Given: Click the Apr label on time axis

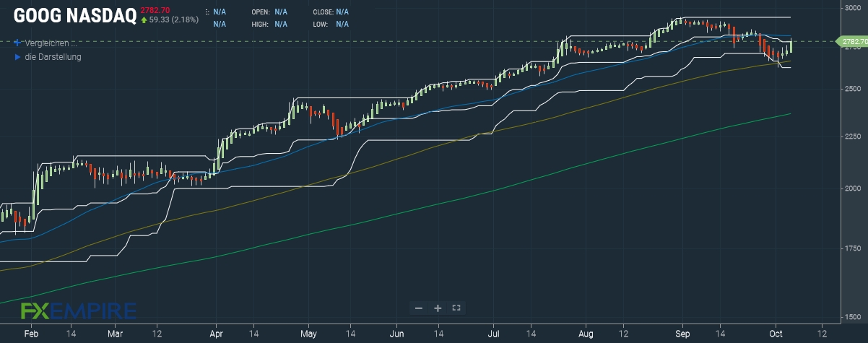Looking at the screenshot, I should coord(216,334).
